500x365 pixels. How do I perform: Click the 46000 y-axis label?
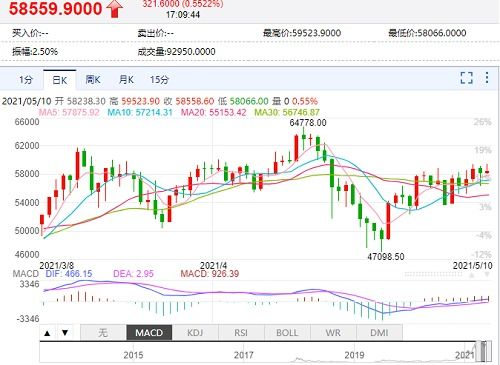pyautogui.click(x=27, y=255)
